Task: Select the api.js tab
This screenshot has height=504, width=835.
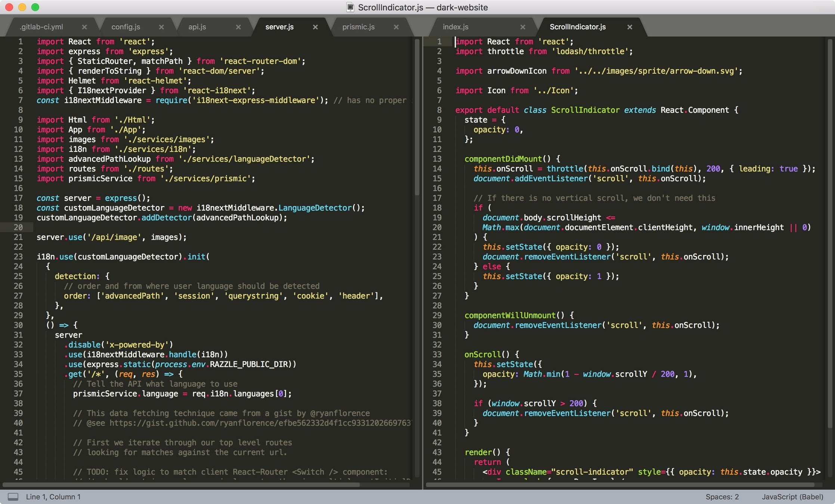Action: pos(197,27)
